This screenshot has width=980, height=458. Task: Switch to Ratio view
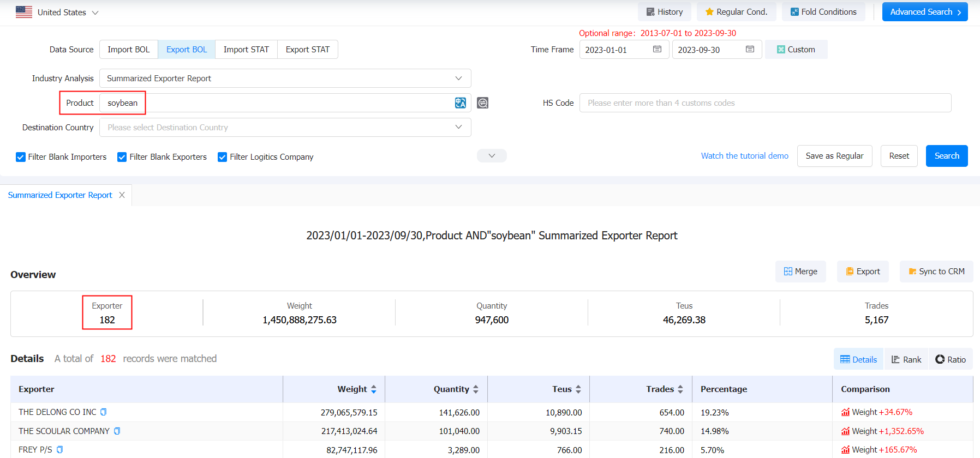[x=951, y=359]
